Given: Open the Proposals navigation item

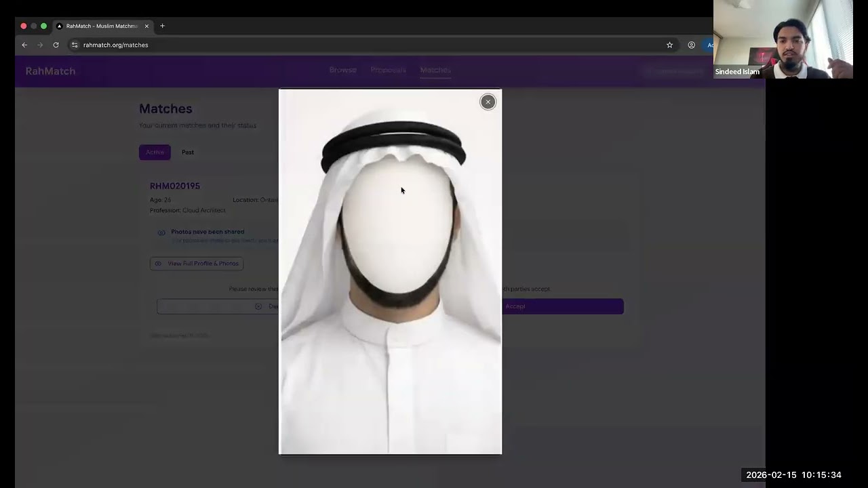Looking at the screenshot, I should click(x=388, y=70).
